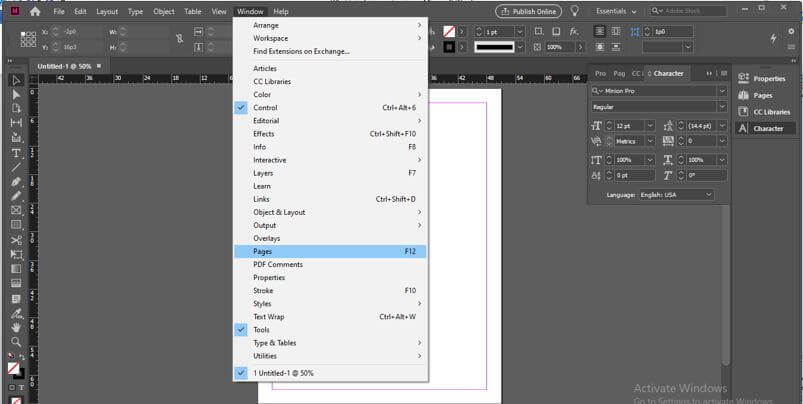
Task: Click the control panel gear icon
Action: point(791,32)
